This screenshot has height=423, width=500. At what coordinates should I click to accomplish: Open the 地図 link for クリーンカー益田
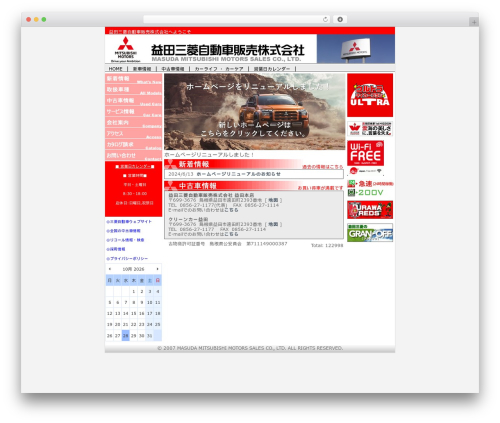[273, 224]
